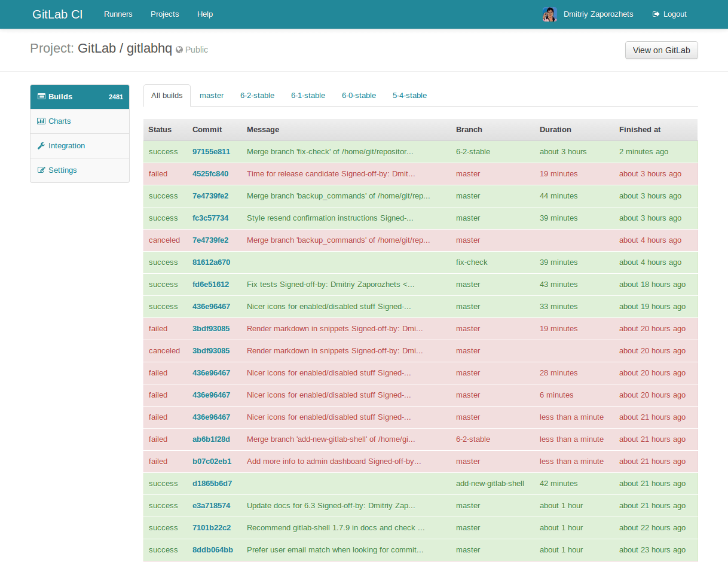The height and width of the screenshot is (562, 728).
Task: Click message 'Update docs for 6.3'
Action: (331, 506)
